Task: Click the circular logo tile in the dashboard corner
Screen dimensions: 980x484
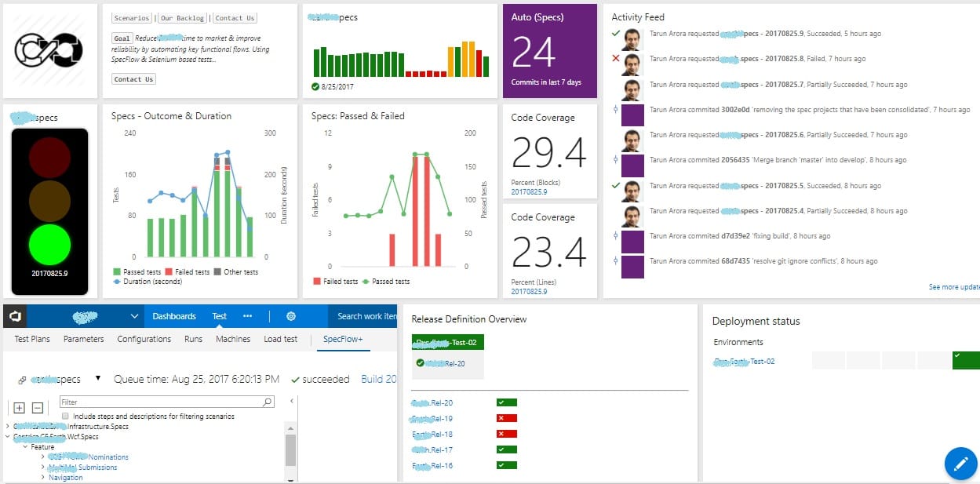Action: click(49, 50)
